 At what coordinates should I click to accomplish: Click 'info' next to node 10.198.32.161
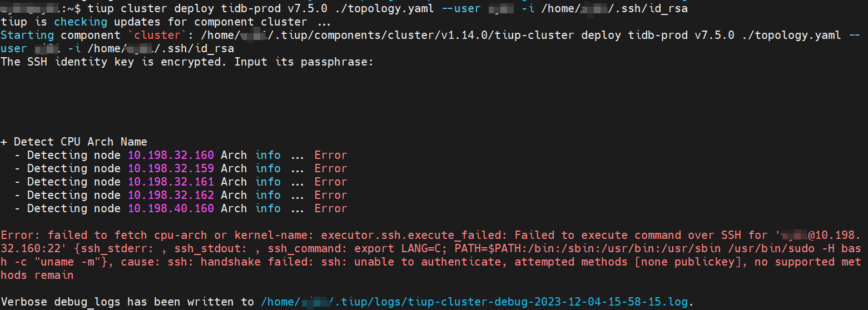(268, 182)
